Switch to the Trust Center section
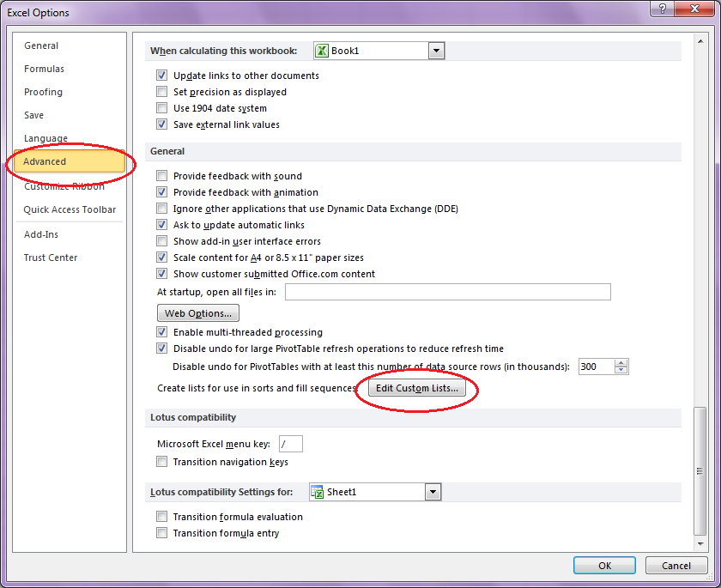The width and height of the screenshot is (721, 588). point(50,257)
